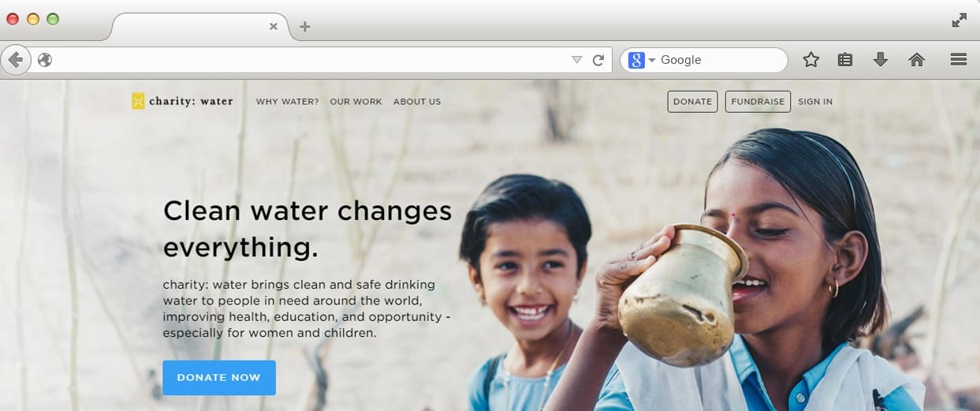Open the bookmarks list icon
980x411 pixels.
point(845,60)
